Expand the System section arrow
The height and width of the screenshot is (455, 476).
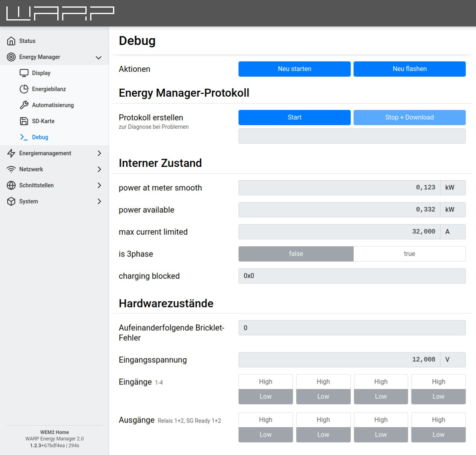(99, 201)
